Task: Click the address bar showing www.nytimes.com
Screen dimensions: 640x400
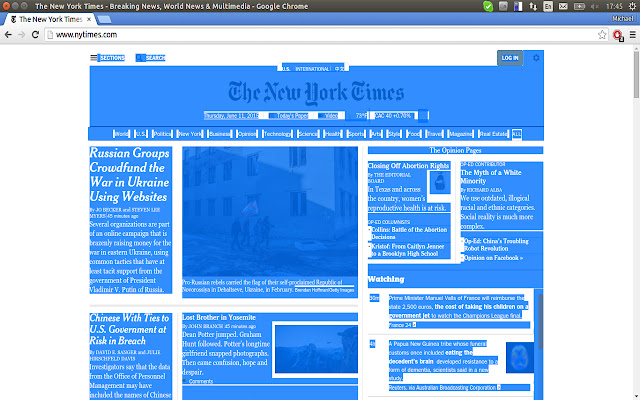Action: click(300, 35)
